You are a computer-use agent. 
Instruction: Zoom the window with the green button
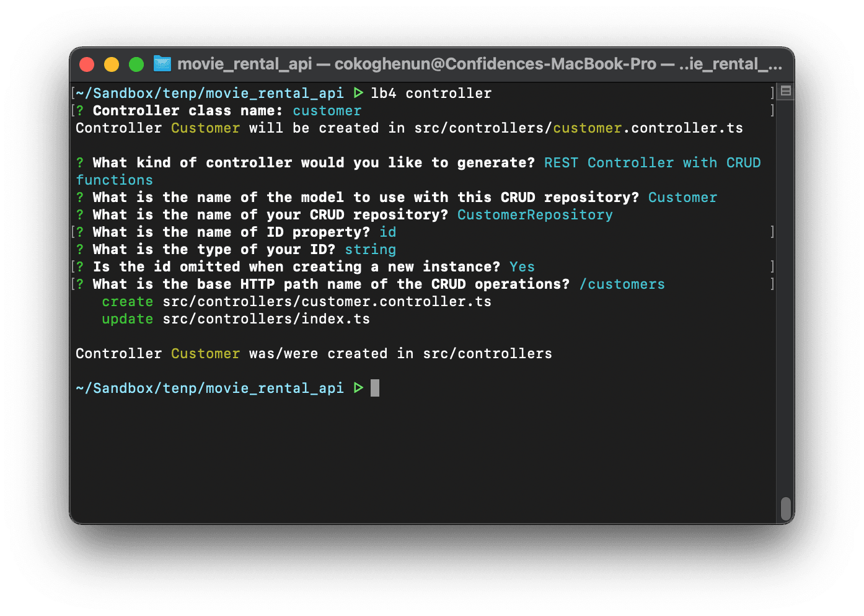(x=136, y=64)
